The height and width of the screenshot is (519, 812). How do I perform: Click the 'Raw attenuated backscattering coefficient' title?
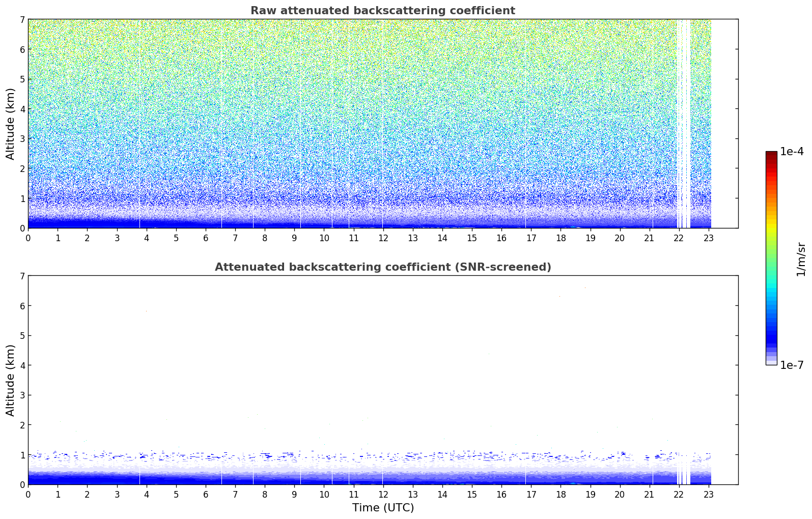tap(383, 11)
